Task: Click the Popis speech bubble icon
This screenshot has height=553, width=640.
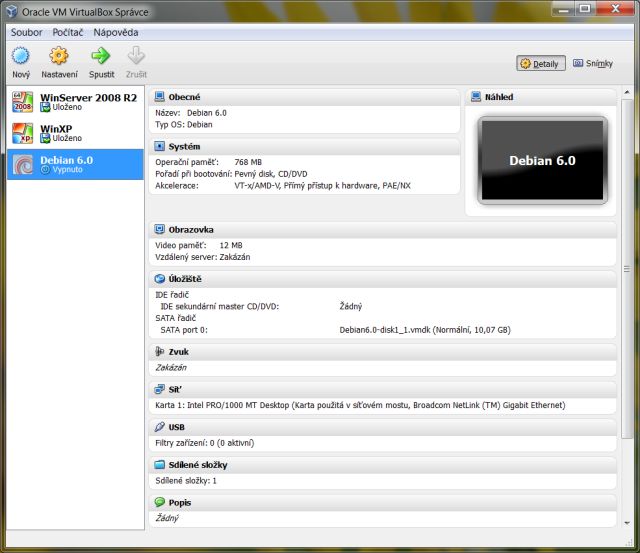Action: click(159, 502)
